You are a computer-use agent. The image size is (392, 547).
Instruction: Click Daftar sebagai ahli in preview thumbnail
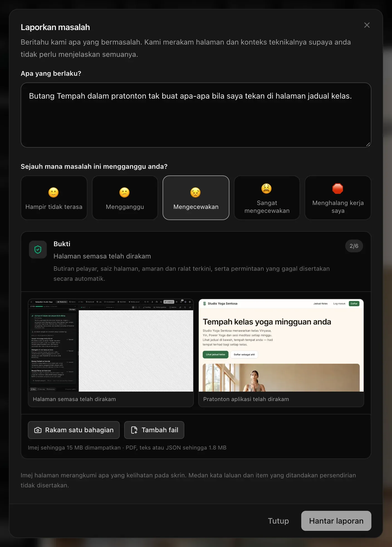[x=244, y=355]
